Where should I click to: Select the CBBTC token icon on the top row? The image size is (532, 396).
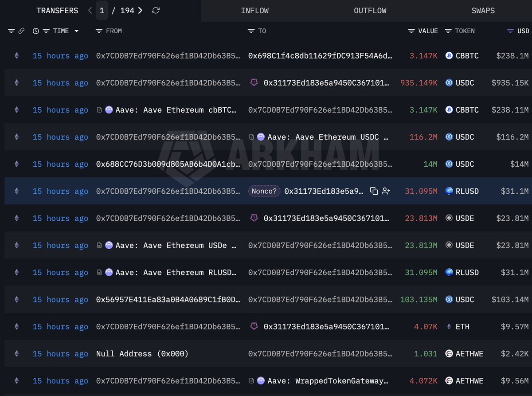449,56
